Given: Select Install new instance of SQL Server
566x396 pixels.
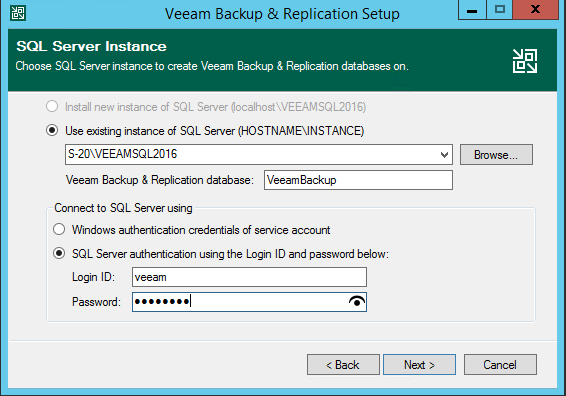Looking at the screenshot, I should click(x=52, y=106).
